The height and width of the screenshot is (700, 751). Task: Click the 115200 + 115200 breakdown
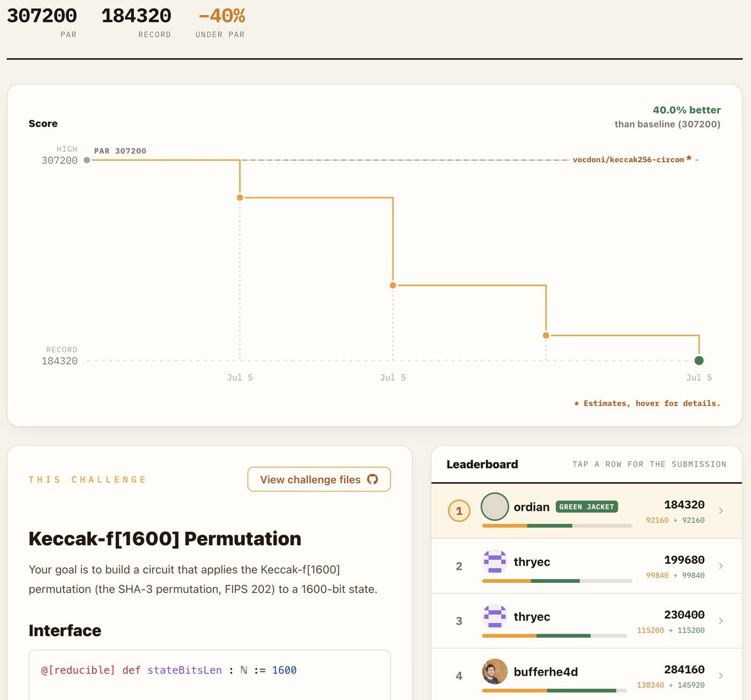click(670, 631)
